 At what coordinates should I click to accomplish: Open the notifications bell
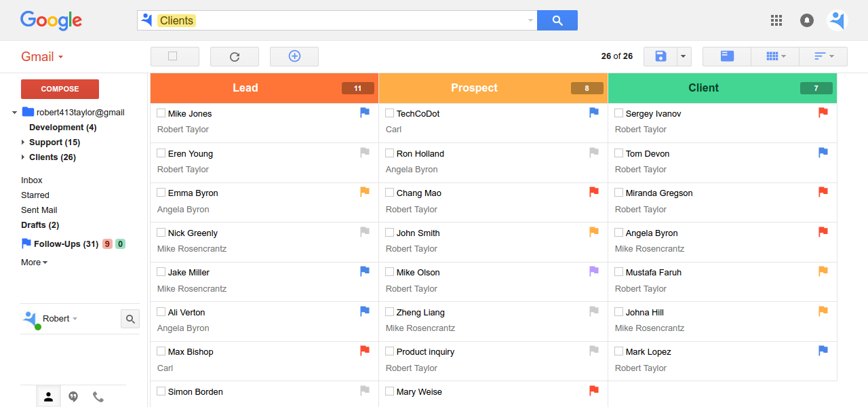tap(807, 20)
